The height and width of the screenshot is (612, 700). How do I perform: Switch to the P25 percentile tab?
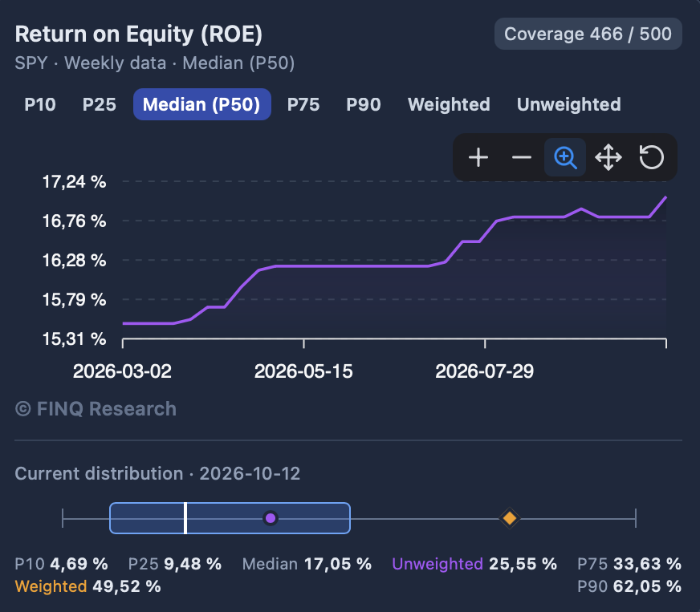click(x=99, y=104)
